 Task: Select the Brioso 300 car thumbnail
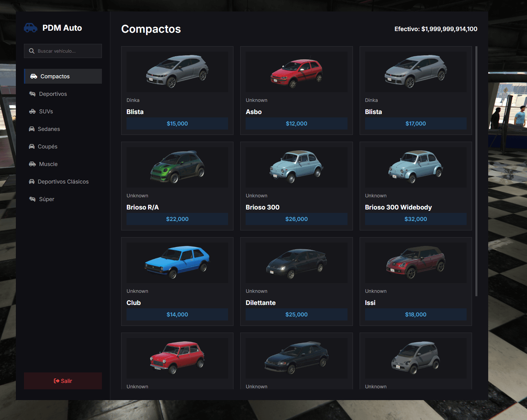coord(297,167)
